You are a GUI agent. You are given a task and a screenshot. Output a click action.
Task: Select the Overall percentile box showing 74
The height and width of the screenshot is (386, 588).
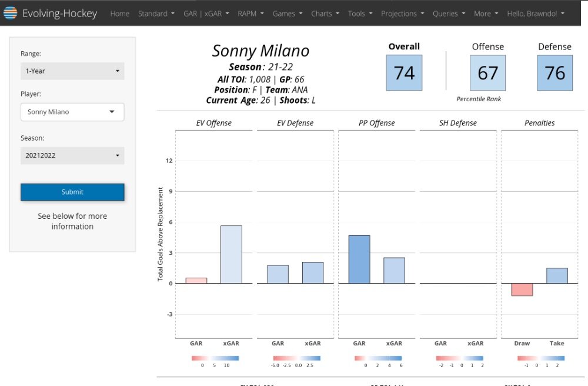(405, 73)
